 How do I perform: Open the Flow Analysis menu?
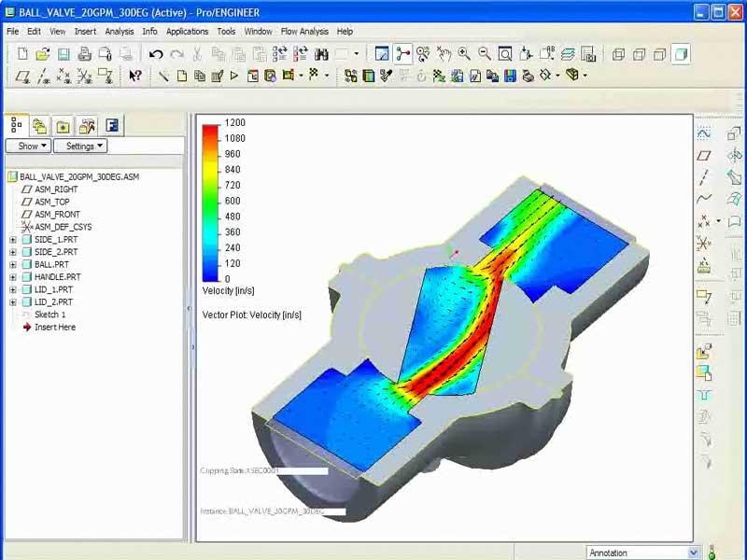[304, 31]
